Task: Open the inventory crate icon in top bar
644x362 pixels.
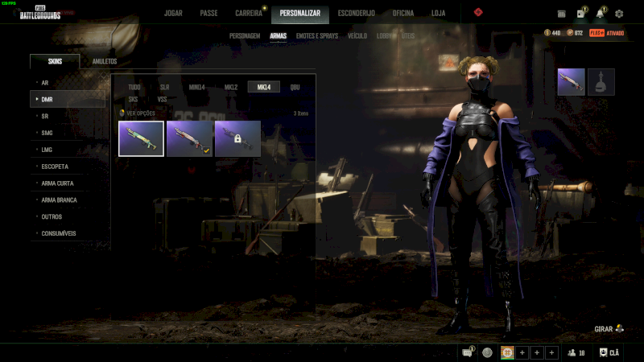Action: pyautogui.click(x=561, y=14)
